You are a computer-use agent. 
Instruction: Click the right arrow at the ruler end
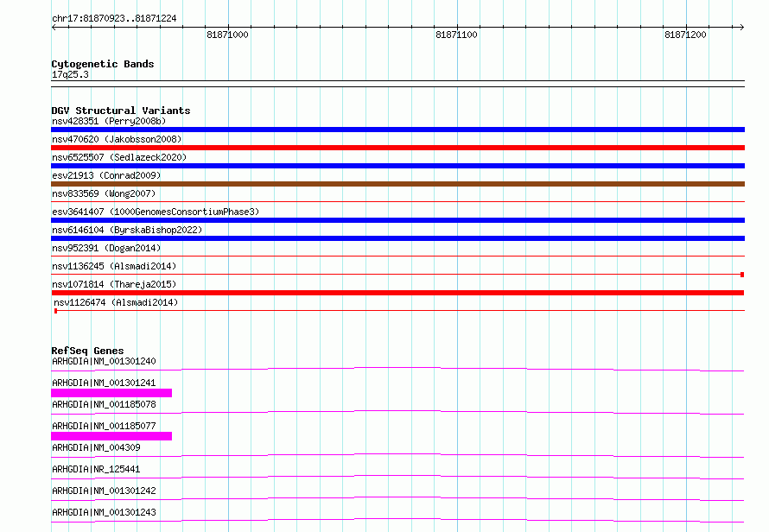pos(742,27)
